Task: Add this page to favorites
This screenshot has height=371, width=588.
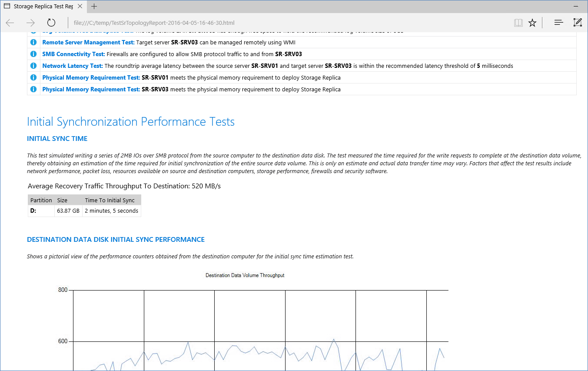Action: click(x=532, y=22)
